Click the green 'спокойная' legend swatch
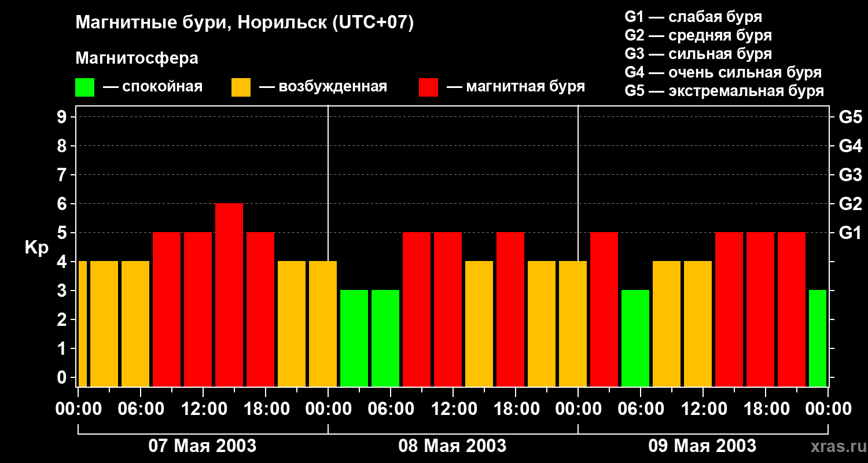Image resolution: width=868 pixels, height=463 pixels. [x=84, y=87]
